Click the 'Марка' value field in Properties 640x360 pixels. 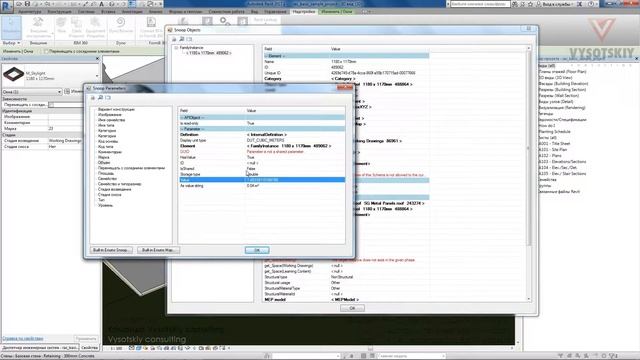pos(65,129)
